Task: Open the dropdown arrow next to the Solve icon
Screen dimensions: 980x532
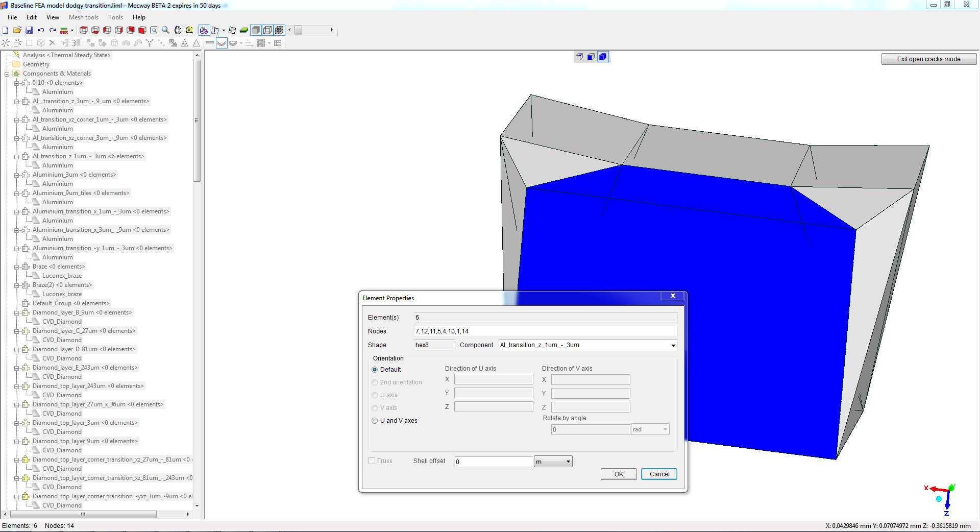Action: (72, 30)
